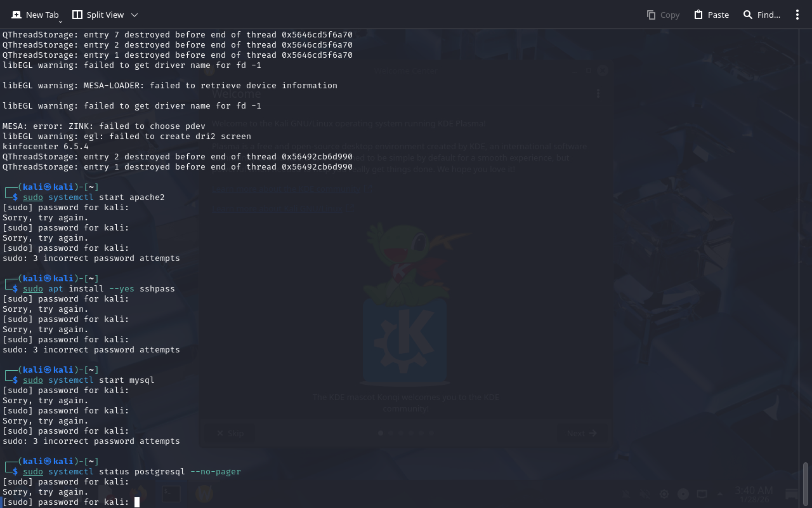812x508 pixels.
Task: Select the 'Split View' toolbar label
Action: click(105, 15)
